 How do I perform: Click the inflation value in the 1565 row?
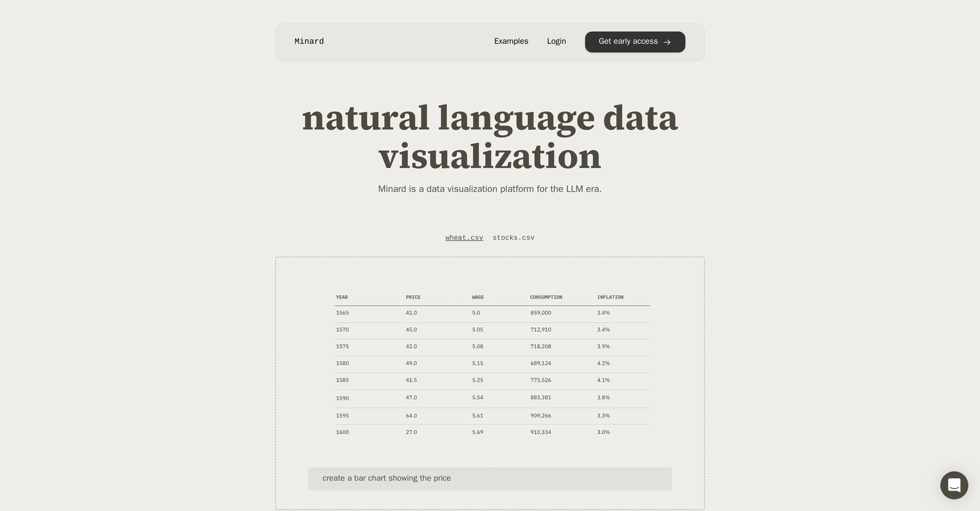pos(603,313)
